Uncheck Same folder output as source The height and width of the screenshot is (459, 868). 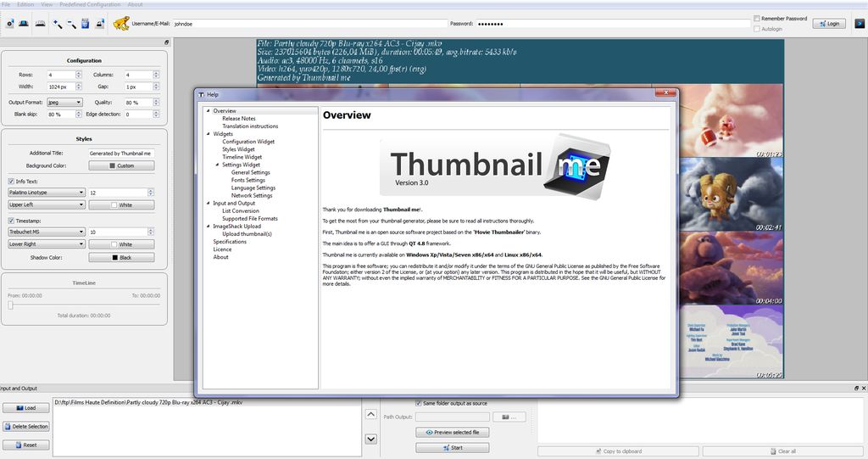click(419, 403)
